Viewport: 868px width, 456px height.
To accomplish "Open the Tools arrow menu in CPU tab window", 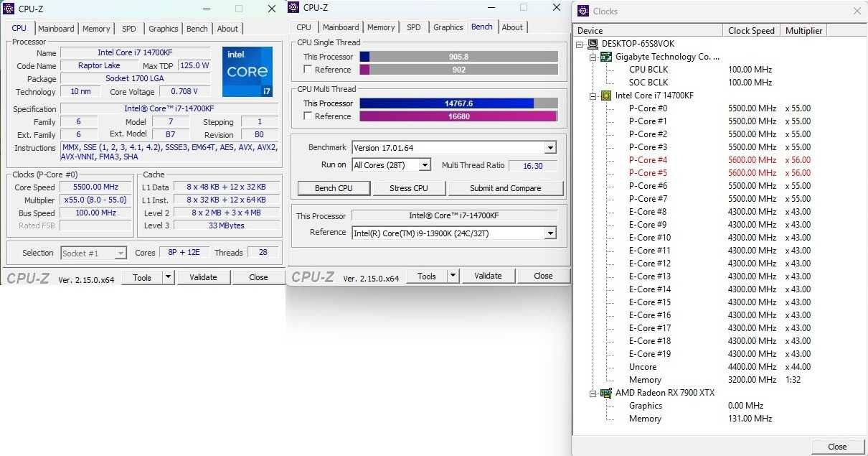I will (168, 277).
